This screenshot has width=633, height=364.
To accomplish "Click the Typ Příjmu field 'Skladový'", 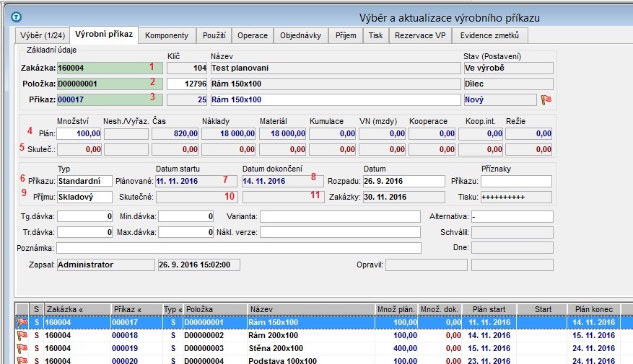I will click(x=84, y=197).
